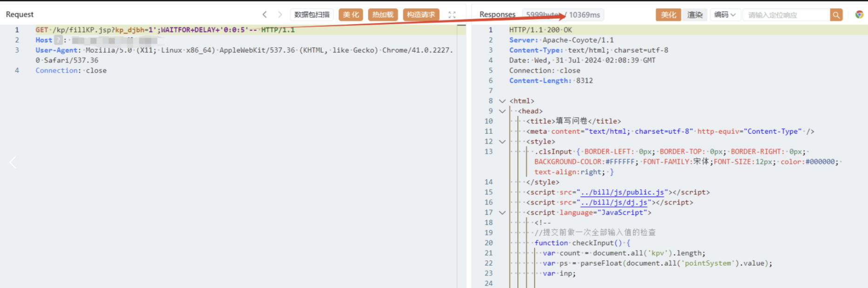Click the //提交前做一次全部输入值的检查 comment
The height and width of the screenshot is (288, 868).
[595, 233]
